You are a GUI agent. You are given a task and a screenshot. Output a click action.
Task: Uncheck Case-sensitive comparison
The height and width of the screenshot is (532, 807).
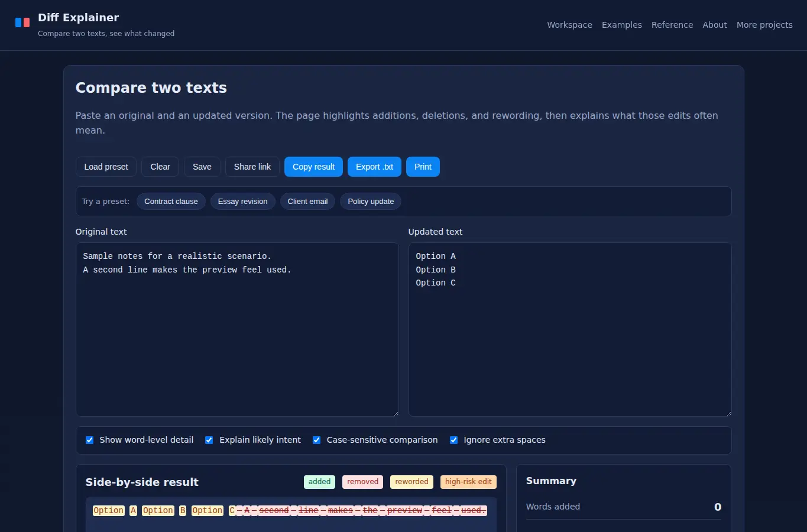click(x=317, y=440)
